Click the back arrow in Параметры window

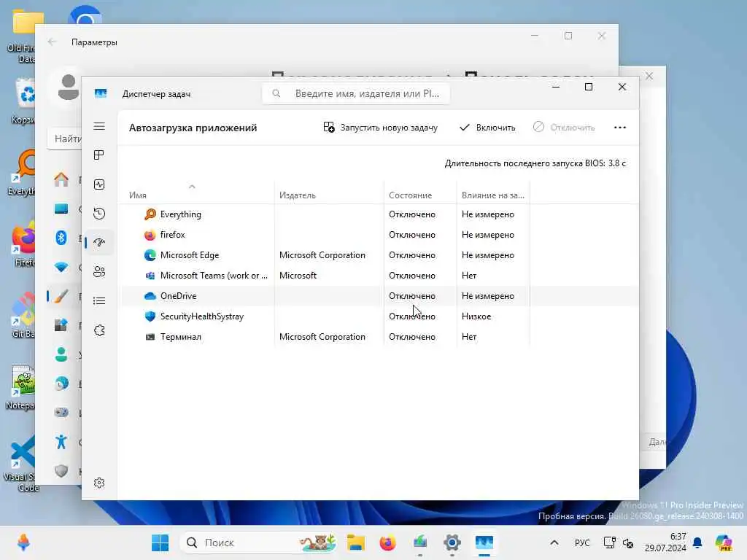(x=52, y=42)
